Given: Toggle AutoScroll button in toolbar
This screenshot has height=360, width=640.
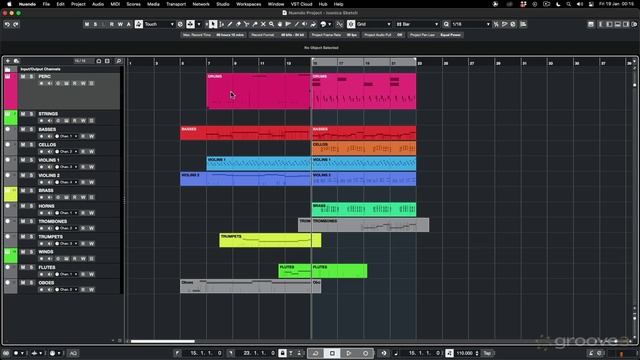Looking at the screenshot, I should pyautogui.click(x=190, y=24).
